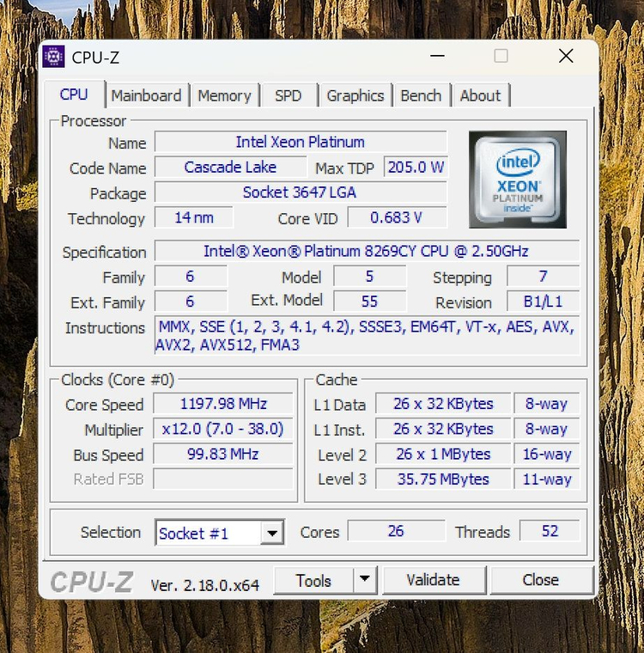
Task: Click the Stepping value 7
Action: point(543,277)
